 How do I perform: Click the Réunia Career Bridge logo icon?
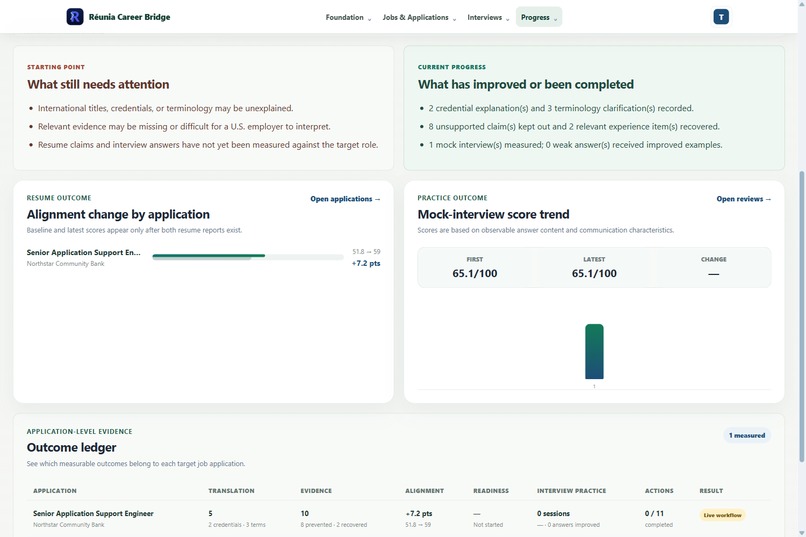75,17
